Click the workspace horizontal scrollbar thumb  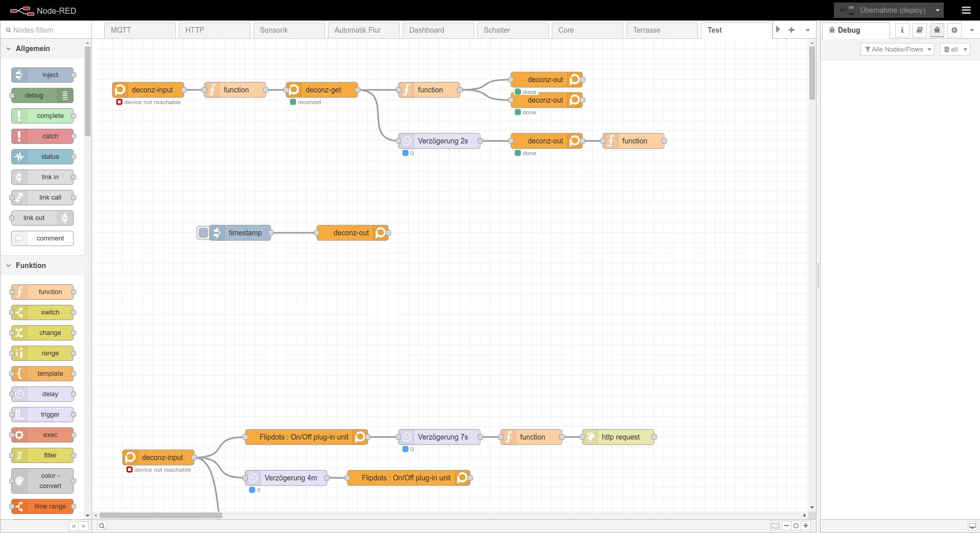pos(161,516)
